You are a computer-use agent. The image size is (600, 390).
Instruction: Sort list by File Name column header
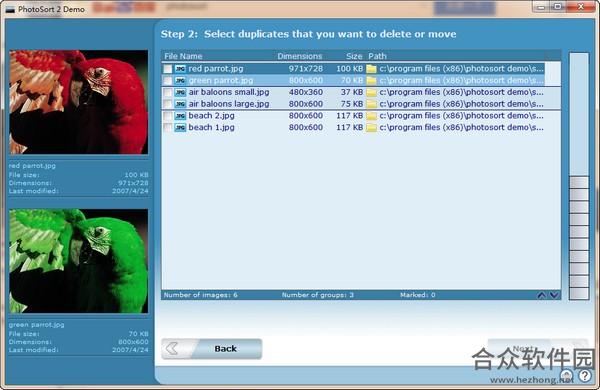(183, 56)
